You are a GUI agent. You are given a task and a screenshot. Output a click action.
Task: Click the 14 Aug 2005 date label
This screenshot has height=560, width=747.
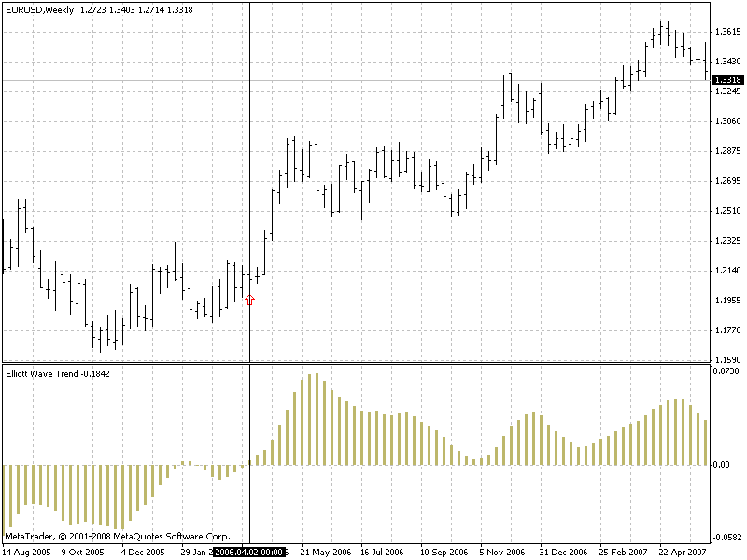pos(26,553)
